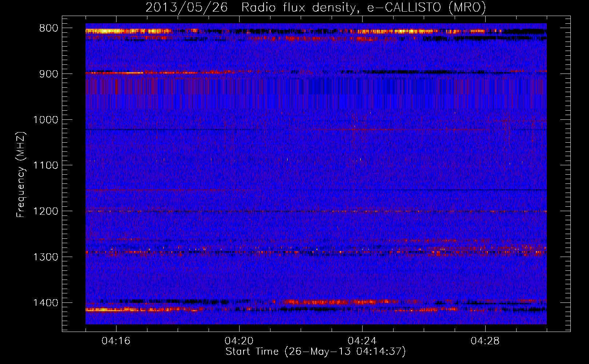Select the 1100 frequency axis label
Viewport: 589px width, 364px height.
[46, 166]
